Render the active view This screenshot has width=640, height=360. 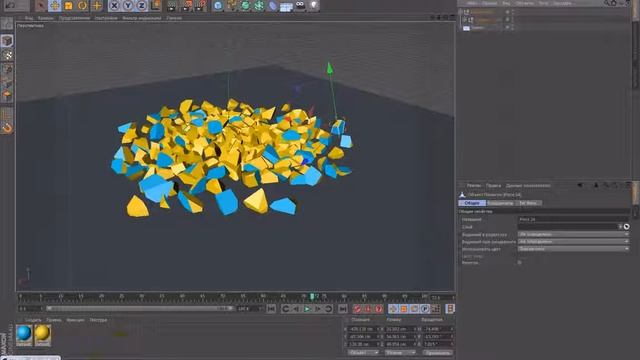172,5
